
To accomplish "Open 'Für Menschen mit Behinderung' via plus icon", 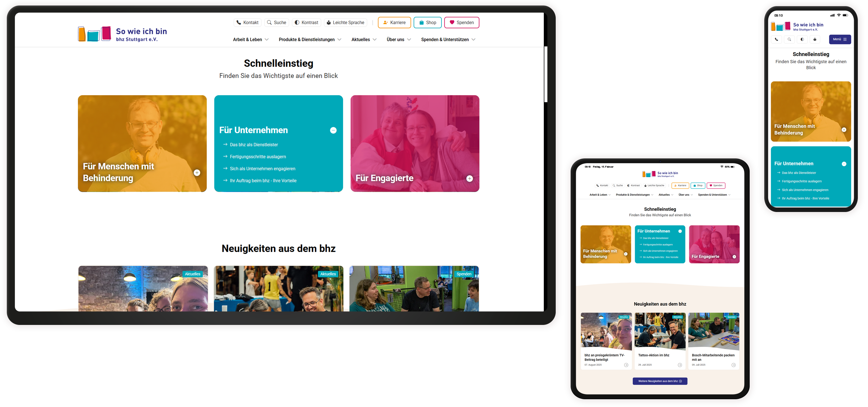I will point(197,173).
